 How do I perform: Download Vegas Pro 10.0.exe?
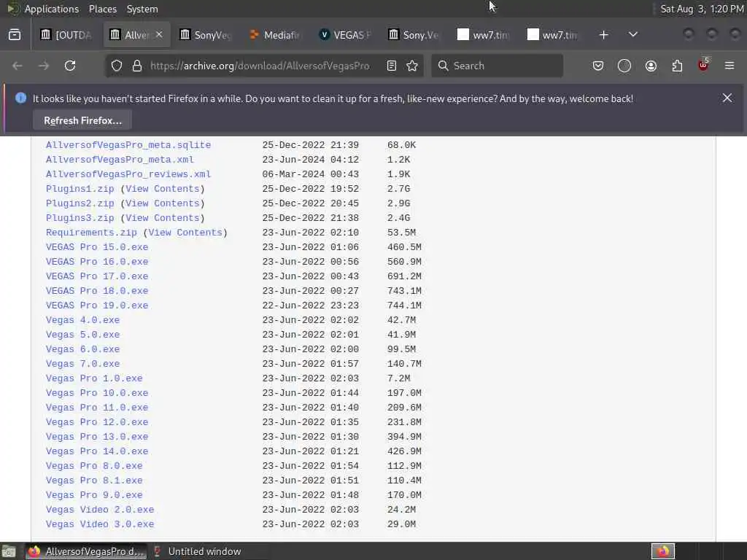[x=97, y=393]
